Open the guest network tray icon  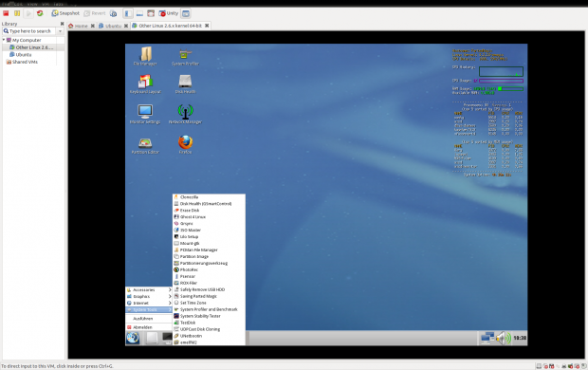[x=487, y=338]
